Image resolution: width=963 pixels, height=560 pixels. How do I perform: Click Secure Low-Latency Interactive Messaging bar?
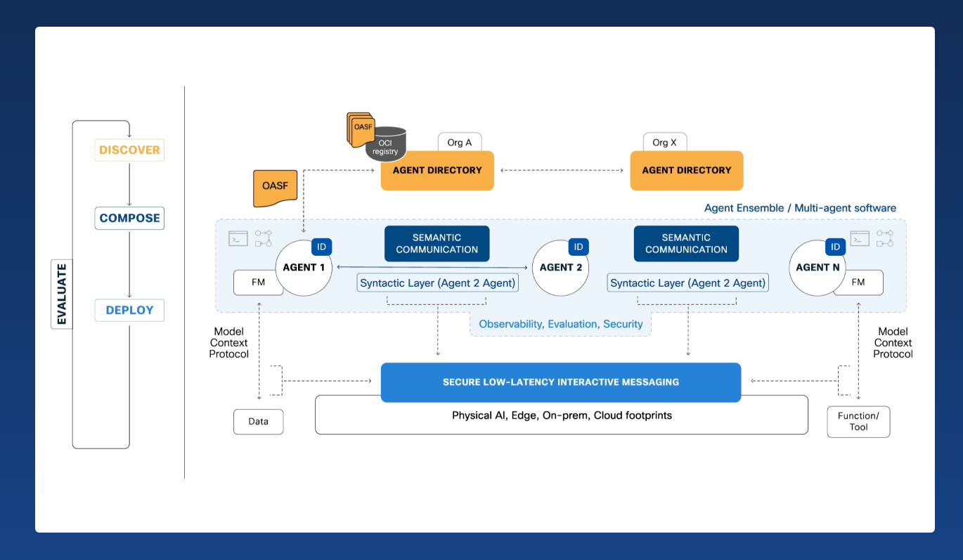560,382
